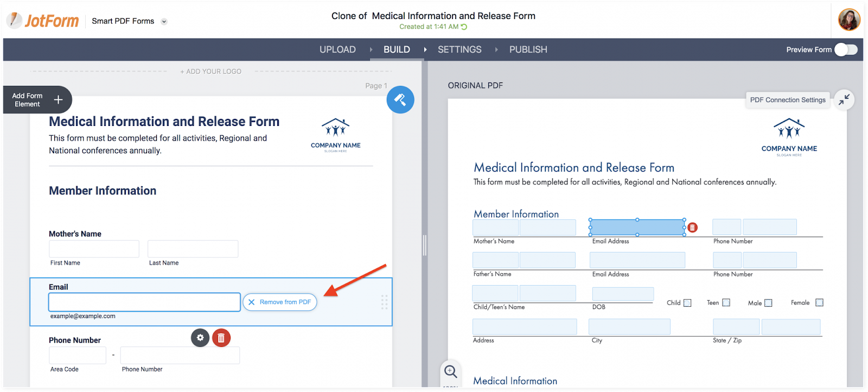Switch to the SETTINGS tab
This screenshot has height=392, width=868.
point(459,49)
